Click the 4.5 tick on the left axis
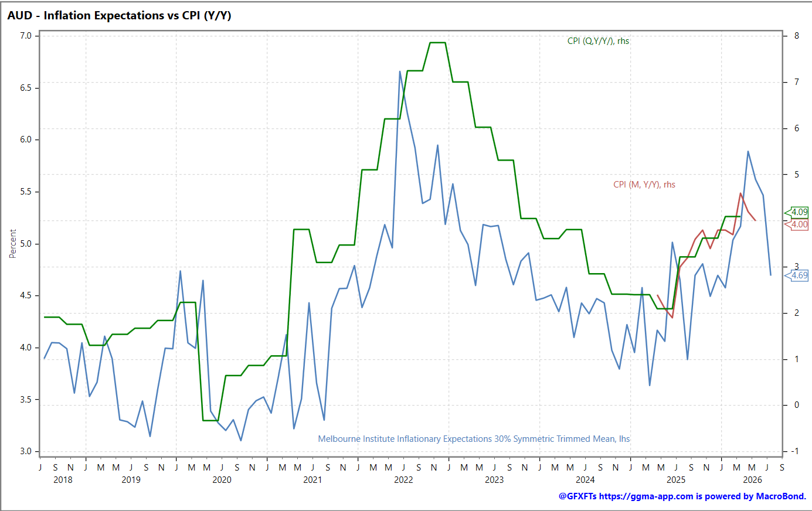This screenshot has height=511, width=812. [x=26, y=296]
